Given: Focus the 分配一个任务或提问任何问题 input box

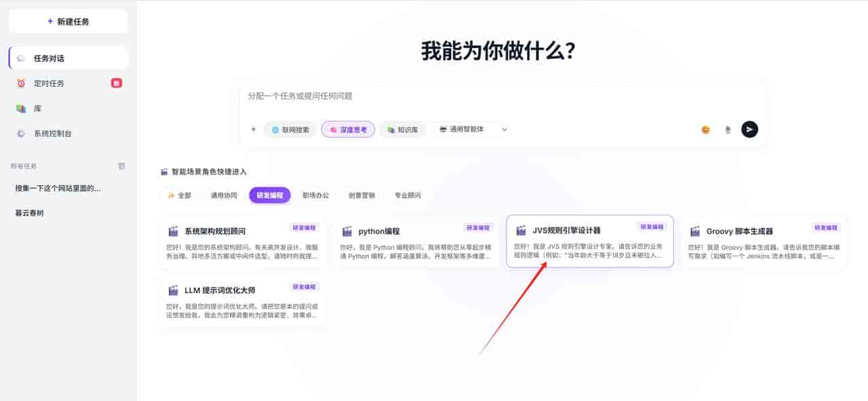Looking at the screenshot, I should [503, 96].
